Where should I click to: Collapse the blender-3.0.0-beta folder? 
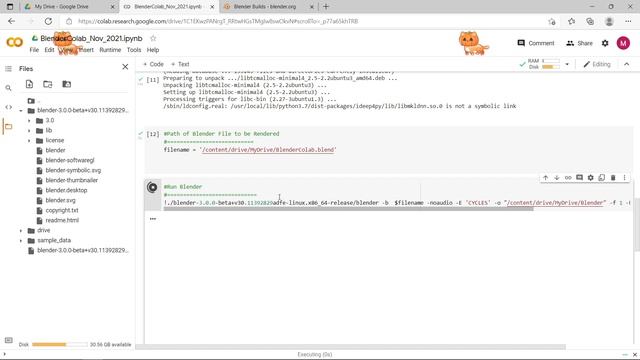click(x=21, y=111)
